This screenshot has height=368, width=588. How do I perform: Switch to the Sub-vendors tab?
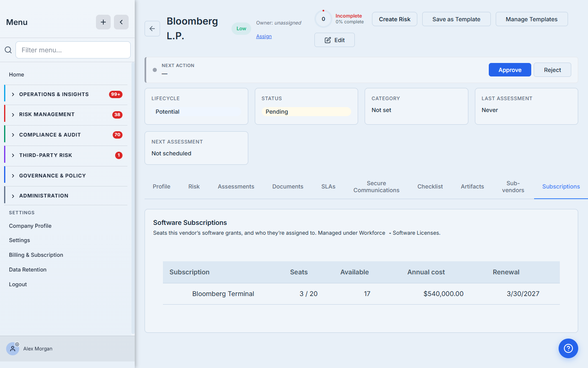[x=513, y=186]
